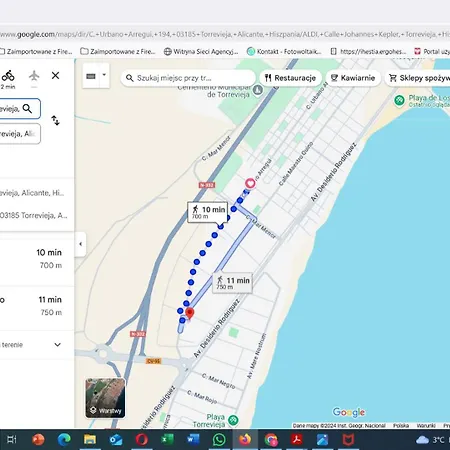Select the flight travel mode icon
This screenshot has width=450, height=450.
pos(34,76)
